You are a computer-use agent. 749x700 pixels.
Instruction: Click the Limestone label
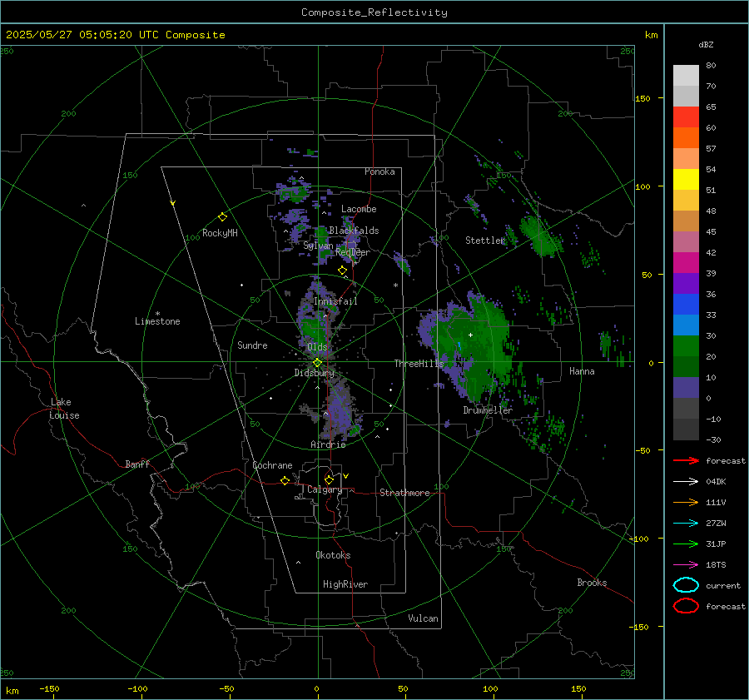pyautogui.click(x=157, y=321)
